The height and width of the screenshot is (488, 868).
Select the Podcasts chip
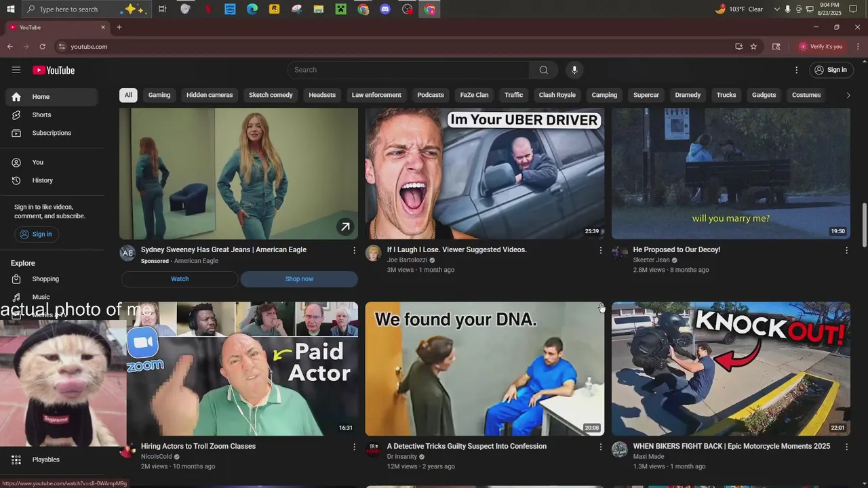tap(431, 95)
